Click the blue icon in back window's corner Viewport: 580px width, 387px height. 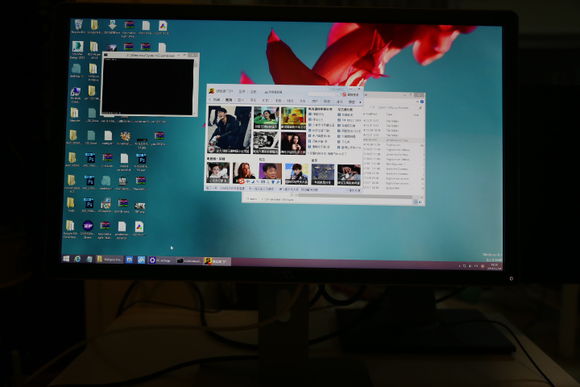point(421,101)
